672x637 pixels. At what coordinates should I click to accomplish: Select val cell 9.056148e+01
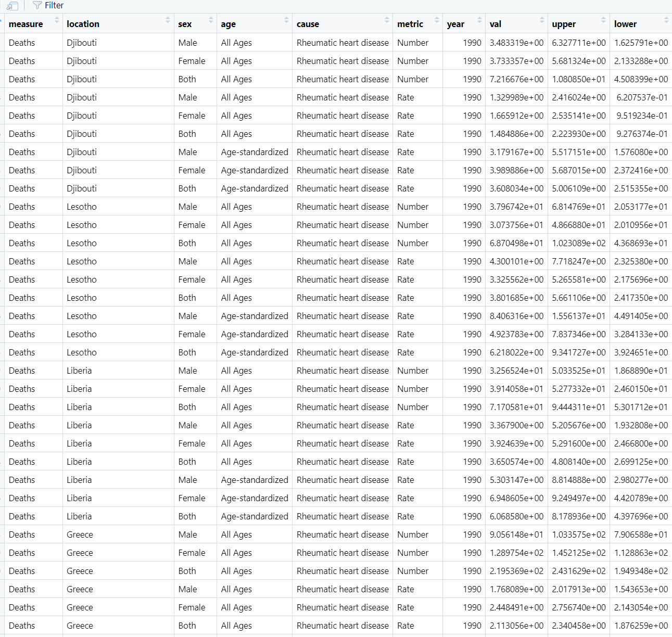point(516,534)
